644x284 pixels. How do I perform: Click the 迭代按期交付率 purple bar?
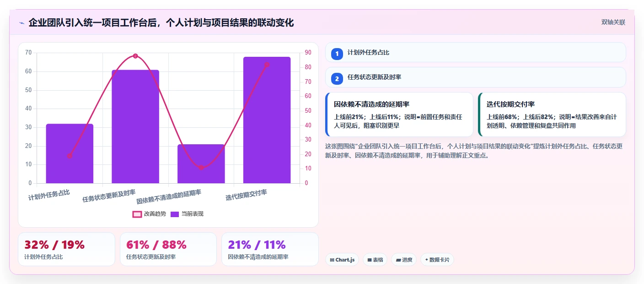[267, 120]
